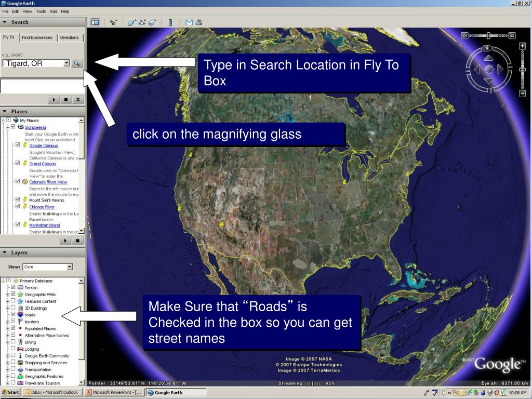Image resolution: width=532 pixels, height=399 pixels.
Task: Pan the view up with compass arrow
Action: [488, 58]
